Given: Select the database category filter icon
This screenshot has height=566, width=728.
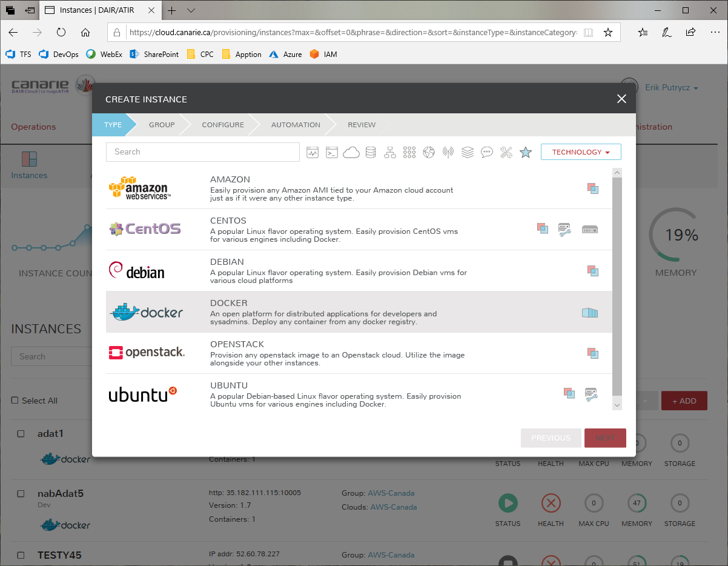Looking at the screenshot, I should pos(371,153).
